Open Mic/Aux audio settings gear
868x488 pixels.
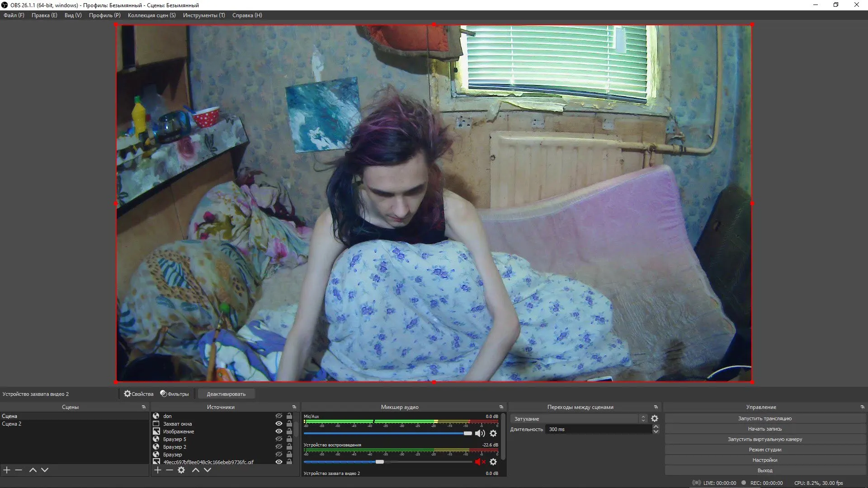(493, 434)
